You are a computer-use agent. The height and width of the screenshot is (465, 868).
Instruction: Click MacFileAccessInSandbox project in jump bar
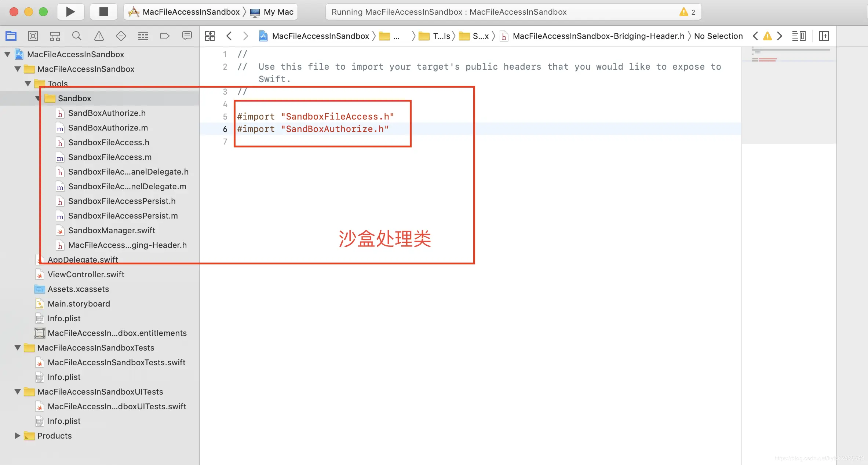314,36
